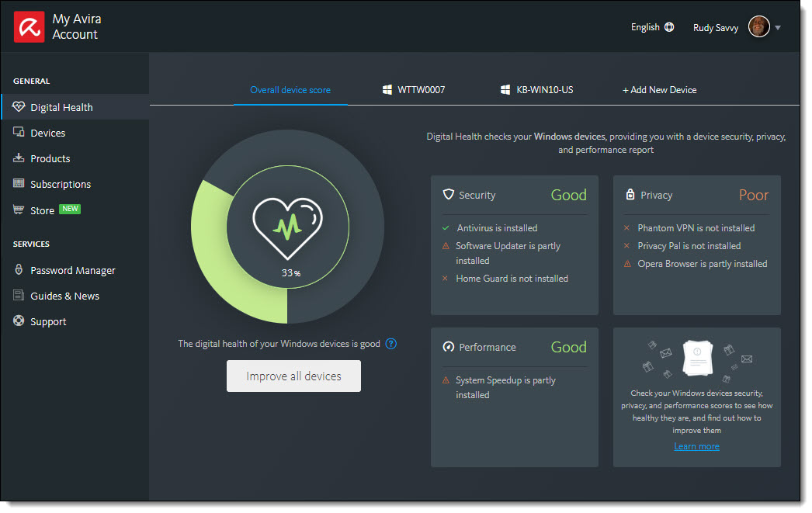Click the Performance gauge icon

(x=449, y=346)
